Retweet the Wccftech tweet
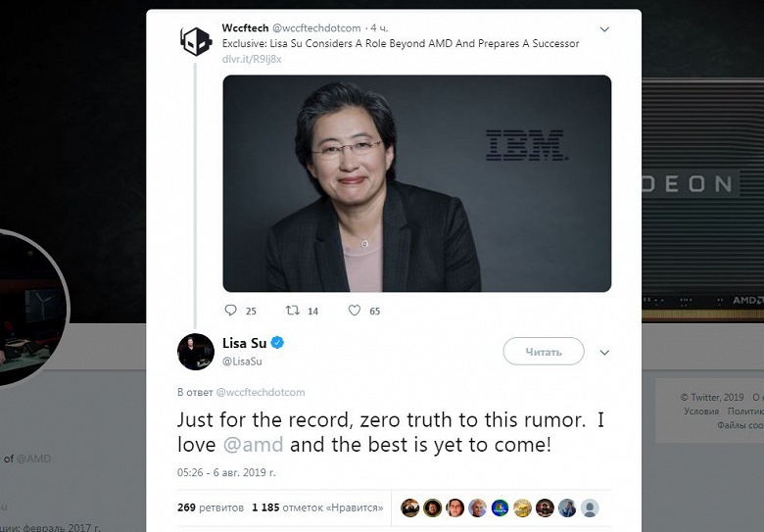Screen dimensions: 764x532 click(292, 311)
